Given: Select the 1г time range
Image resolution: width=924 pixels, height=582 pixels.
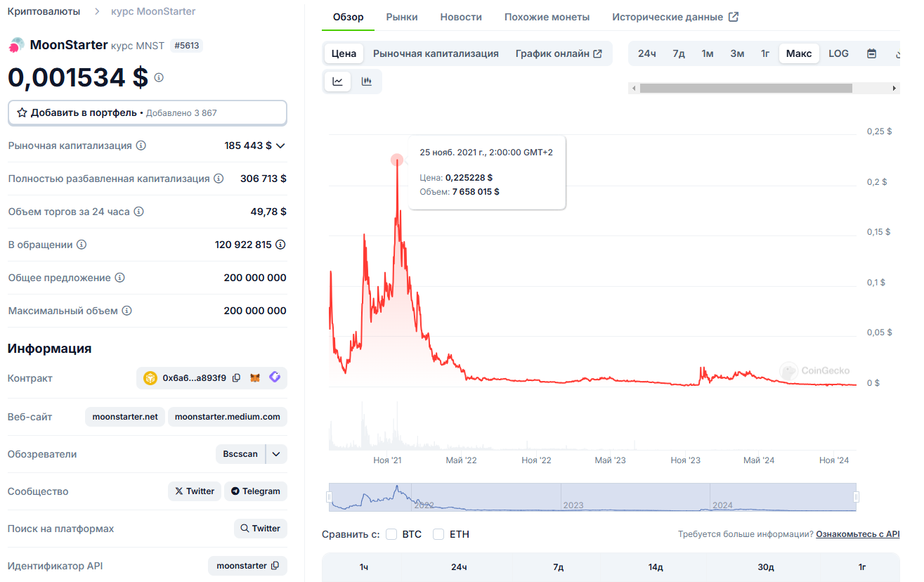Looking at the screenshot, I should click(765, 53).
